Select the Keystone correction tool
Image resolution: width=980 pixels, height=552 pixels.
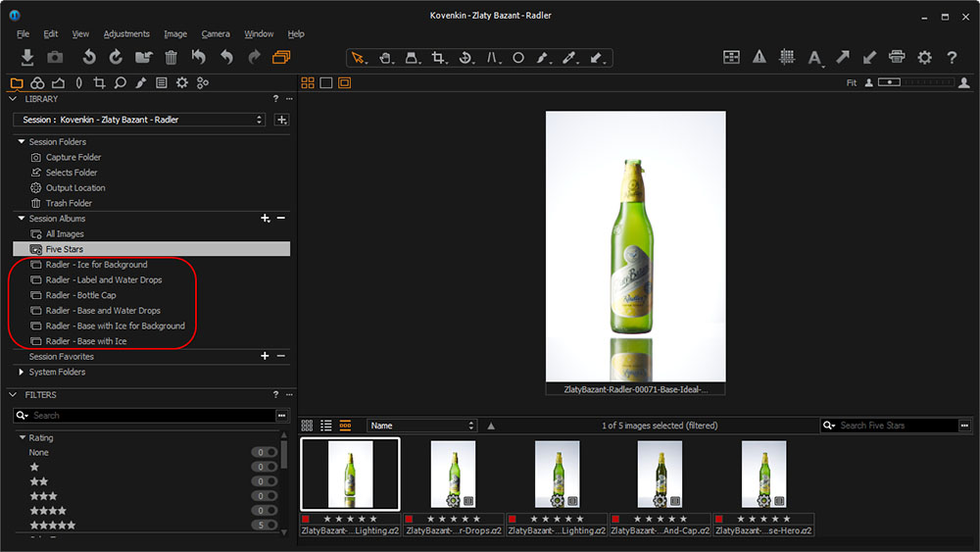coord(493,58)
